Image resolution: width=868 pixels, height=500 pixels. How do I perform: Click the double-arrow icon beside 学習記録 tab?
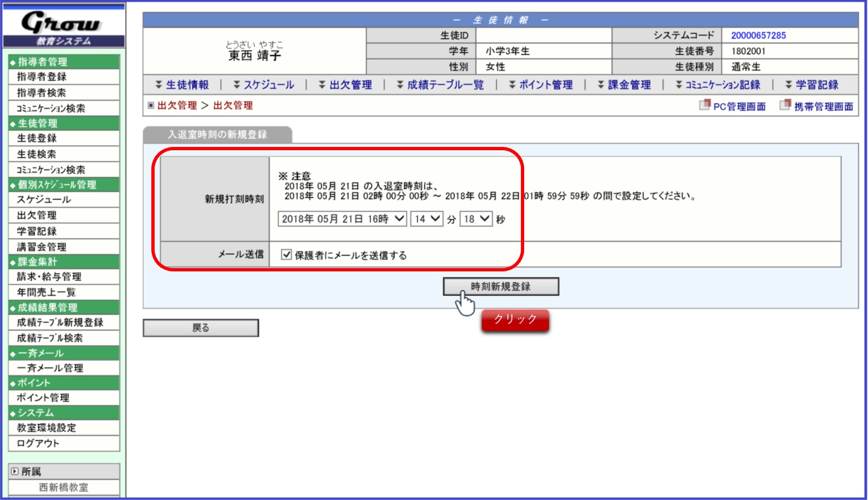pyautogui.click(x=788, y=84)
